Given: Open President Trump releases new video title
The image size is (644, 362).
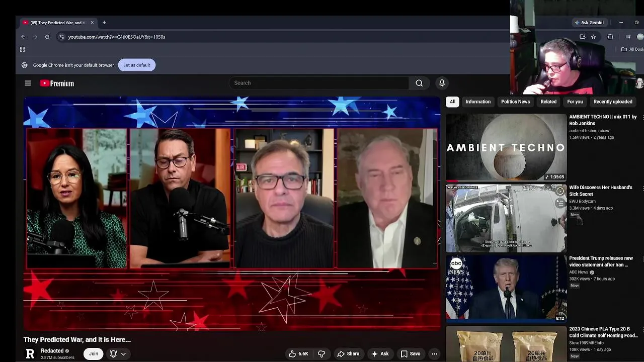Looking at the screenshot, I should coord(601,261).
